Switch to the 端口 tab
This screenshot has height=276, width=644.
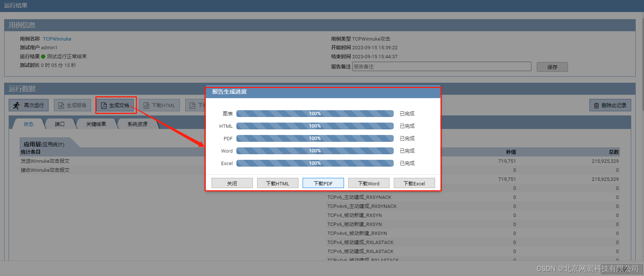(x=60, y=124)
